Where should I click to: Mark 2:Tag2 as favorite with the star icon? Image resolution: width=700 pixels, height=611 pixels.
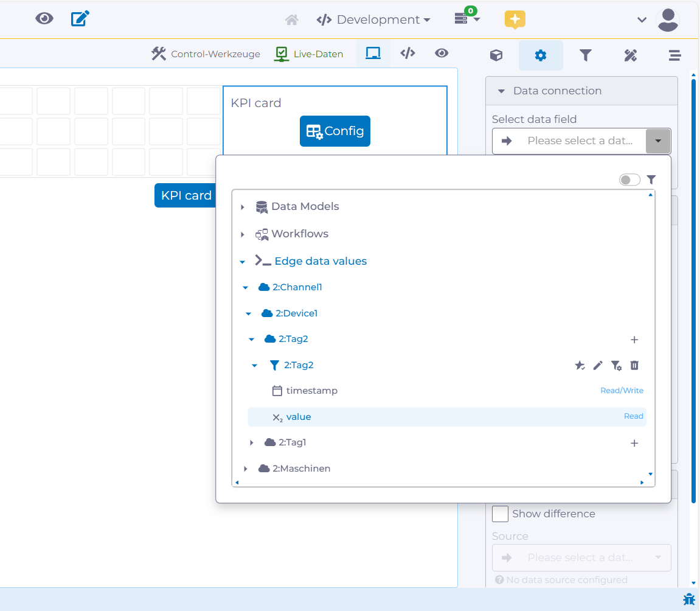pyautogui.click(x=580, y=365)
